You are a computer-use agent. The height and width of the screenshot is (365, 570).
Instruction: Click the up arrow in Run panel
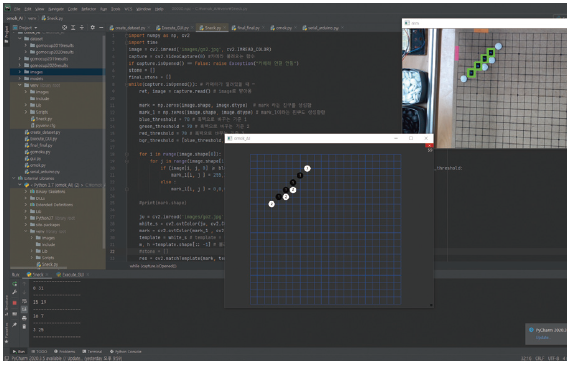24,284
